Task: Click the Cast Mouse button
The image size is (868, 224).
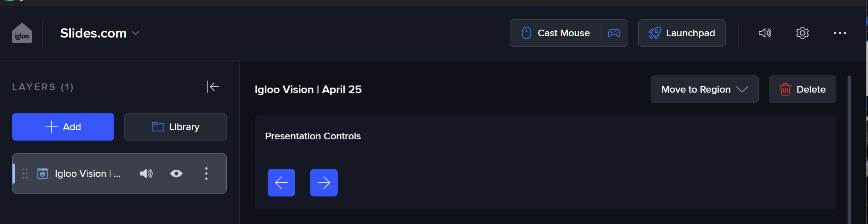Action: (555, 33)
